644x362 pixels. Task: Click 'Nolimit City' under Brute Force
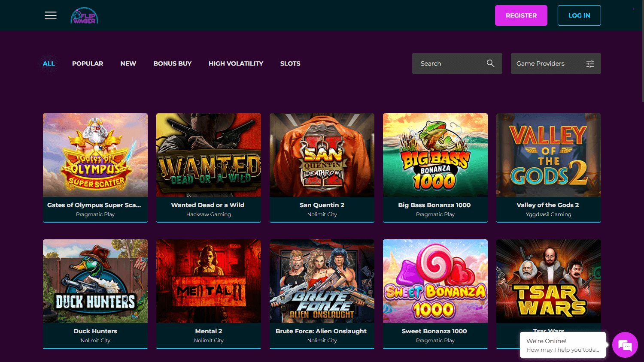322,341
